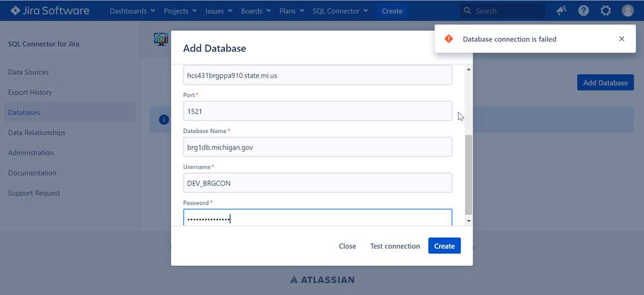The width and height of the screenshot is (644, 295).
Task: Click the host field hcs431brgppa910.state.mi.us
Action: [317, 76]
